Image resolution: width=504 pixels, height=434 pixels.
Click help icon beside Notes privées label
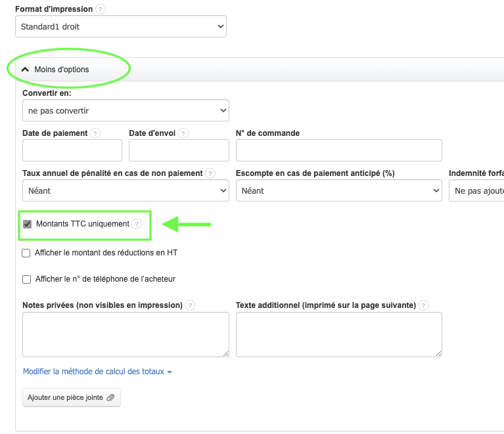pyautogui.click(x=190, y=305)
